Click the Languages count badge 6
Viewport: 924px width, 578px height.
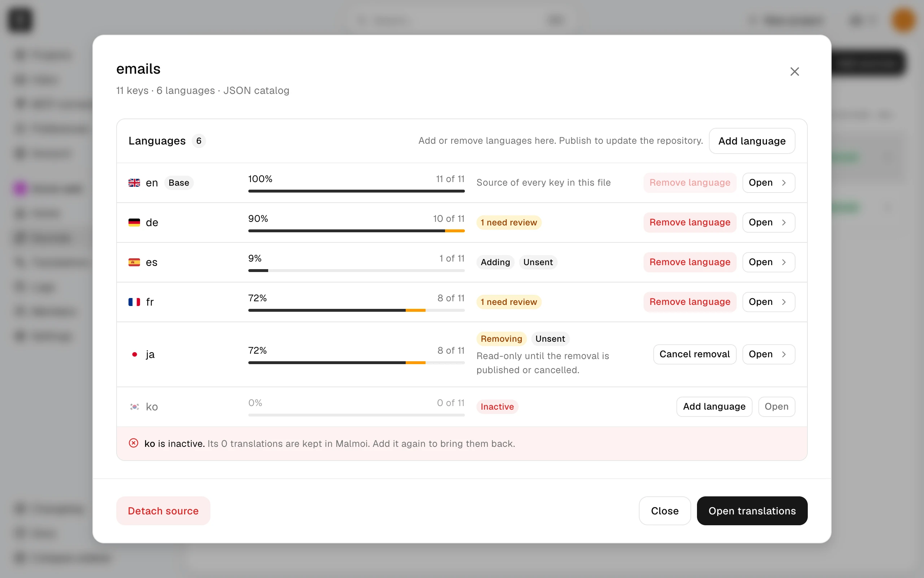pos(199,141)
